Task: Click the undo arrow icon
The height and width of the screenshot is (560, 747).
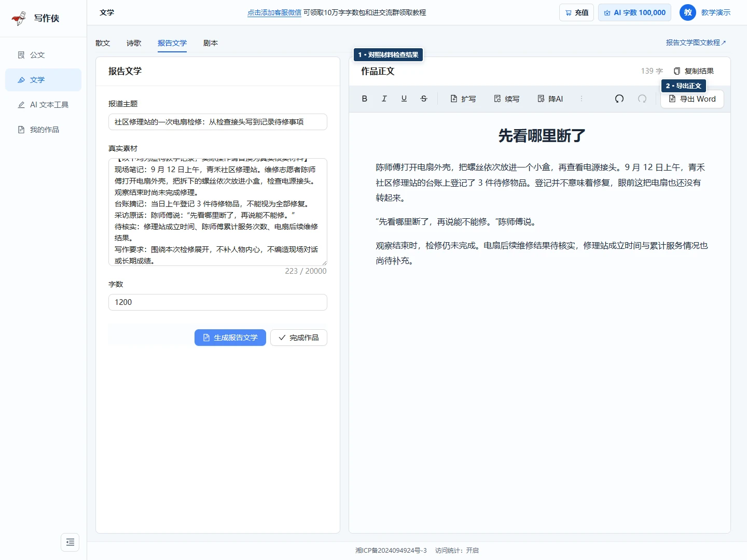Action: click(619, 99)
